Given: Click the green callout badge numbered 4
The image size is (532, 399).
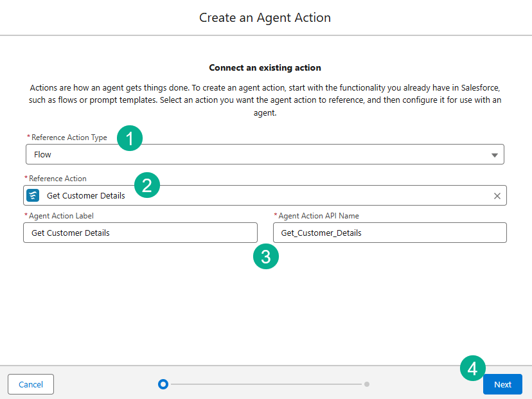Looking at the screenshot, I should click(472, 368).
